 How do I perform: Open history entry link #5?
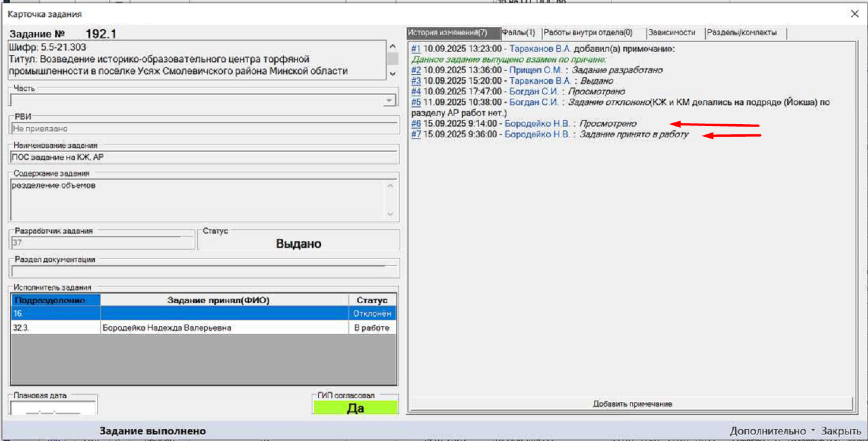pos(416,102)
